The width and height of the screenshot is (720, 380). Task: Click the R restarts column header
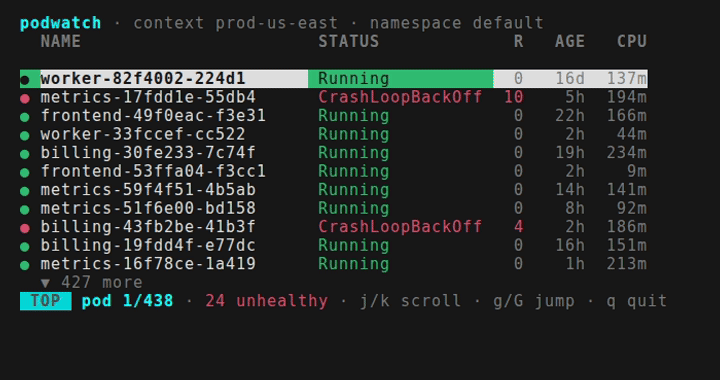point(518,41)
